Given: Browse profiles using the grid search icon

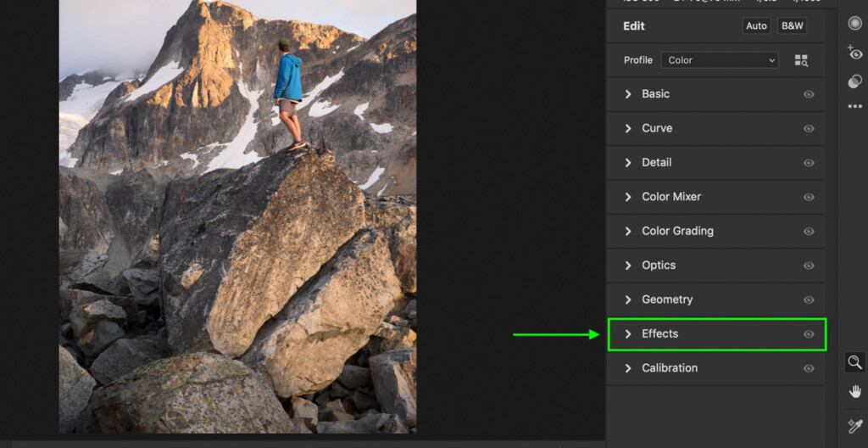Looking at the screenshot, I should [x=801, y=60].
